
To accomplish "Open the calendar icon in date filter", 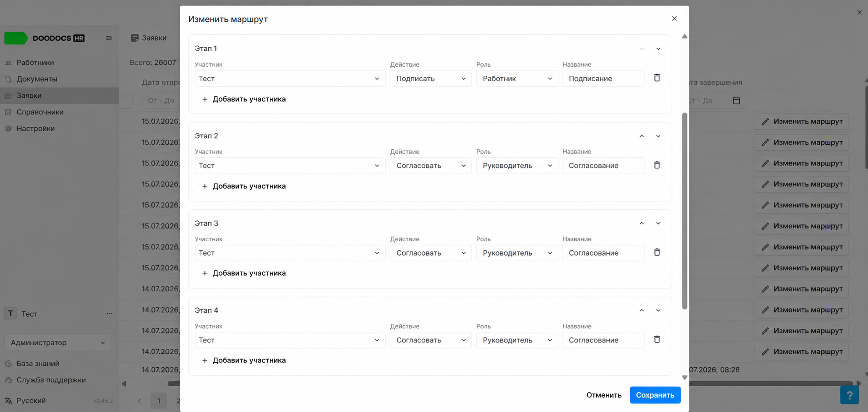I will point(736,101).
